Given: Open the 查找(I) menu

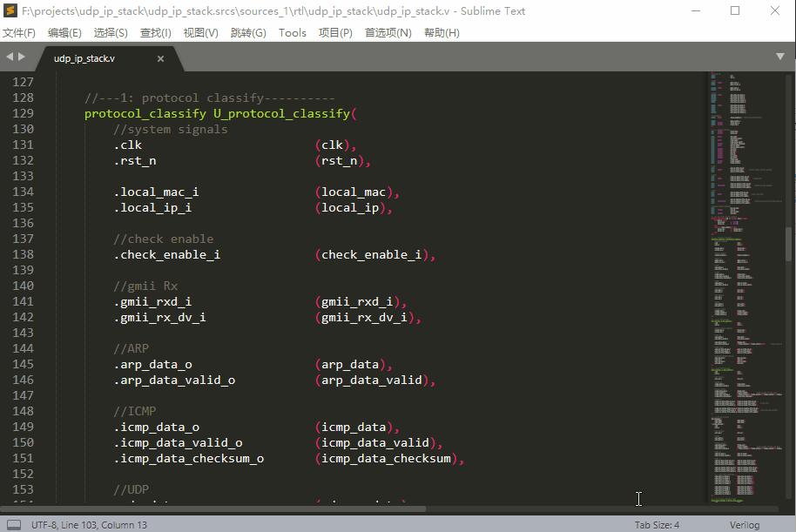Looking at the screenshot, I should 155,33.
